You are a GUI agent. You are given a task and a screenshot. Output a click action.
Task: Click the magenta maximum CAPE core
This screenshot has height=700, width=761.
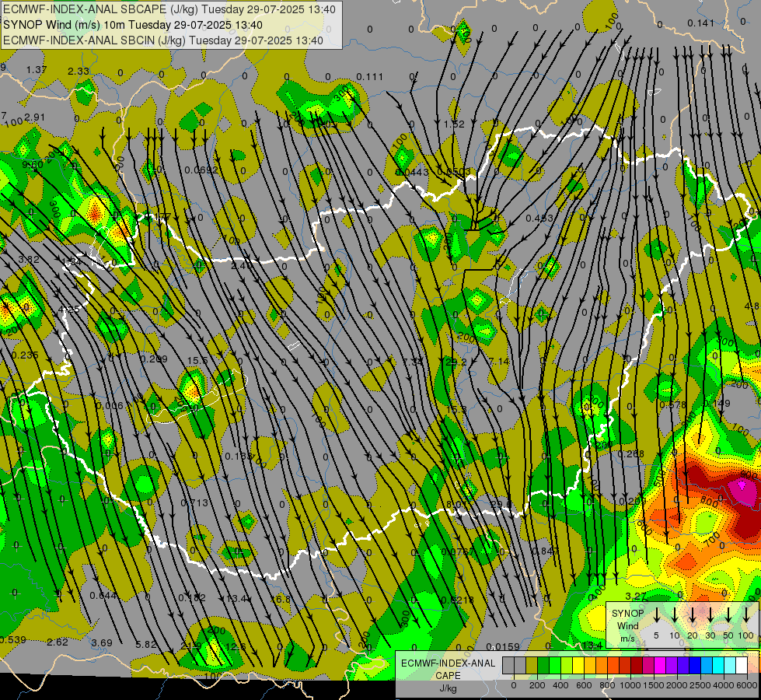[x=741, y=485]
